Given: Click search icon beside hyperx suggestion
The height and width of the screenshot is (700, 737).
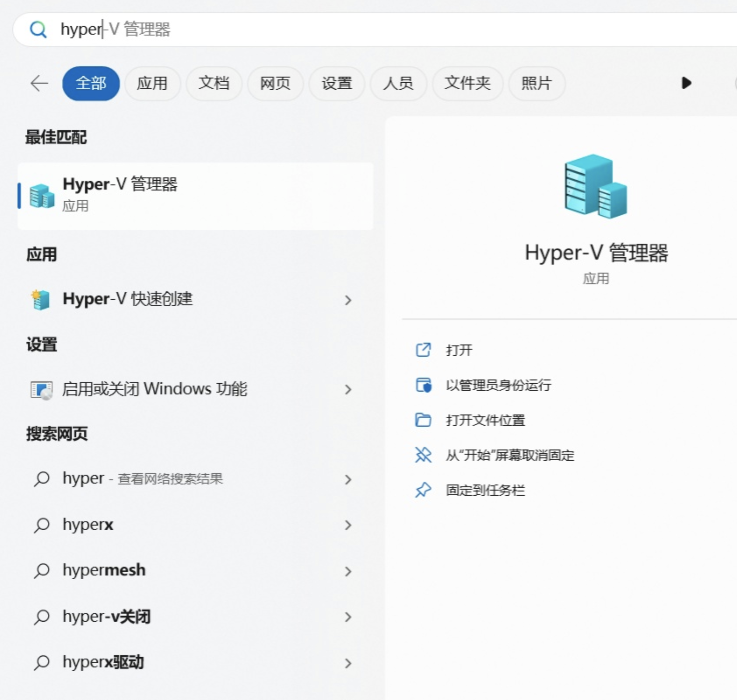Looking at the screenshot, I should click(42, 525).
